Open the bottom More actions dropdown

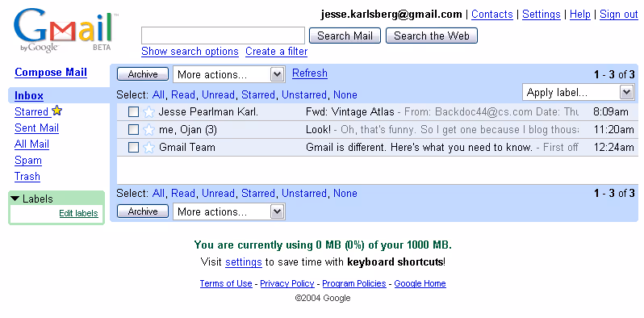click(x=228, y=211)
